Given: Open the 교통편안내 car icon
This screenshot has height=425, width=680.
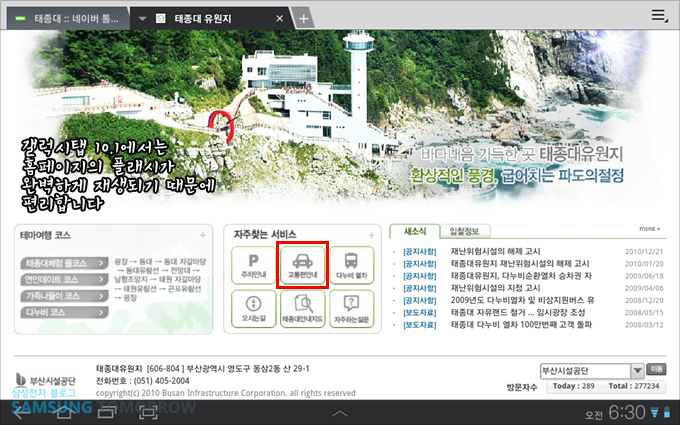Looking at the screenshot, I should [302, 265].
